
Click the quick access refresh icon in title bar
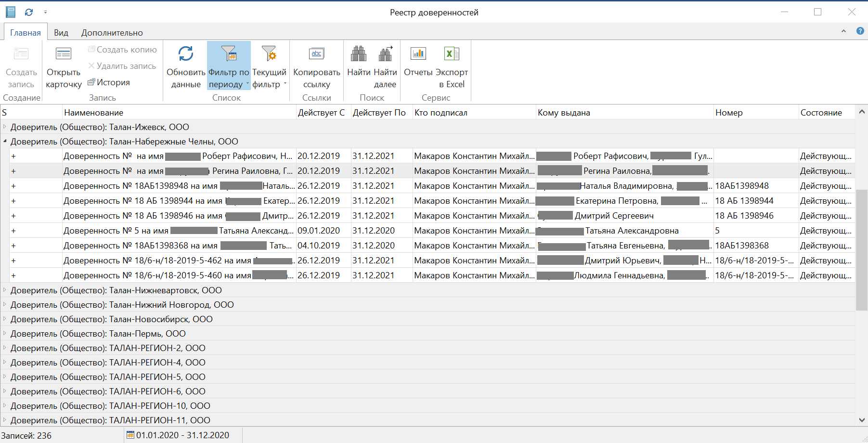pos(29,12)
